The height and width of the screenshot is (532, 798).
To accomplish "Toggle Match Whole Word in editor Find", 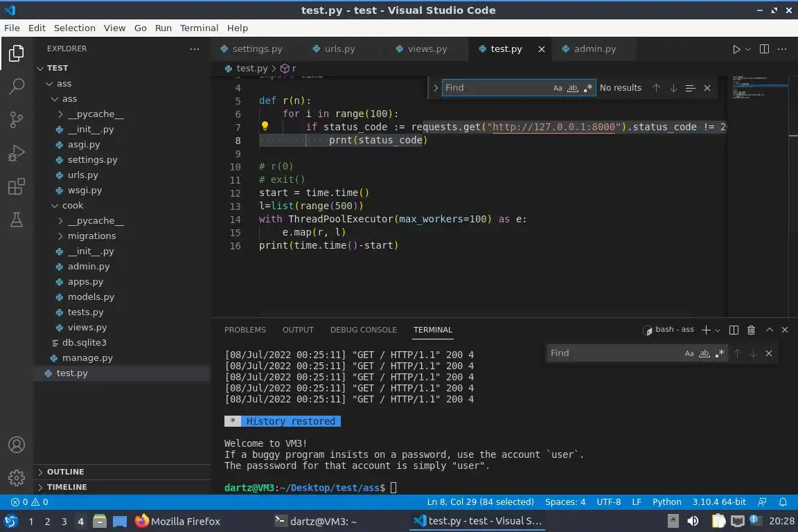I will coord(573,88).
